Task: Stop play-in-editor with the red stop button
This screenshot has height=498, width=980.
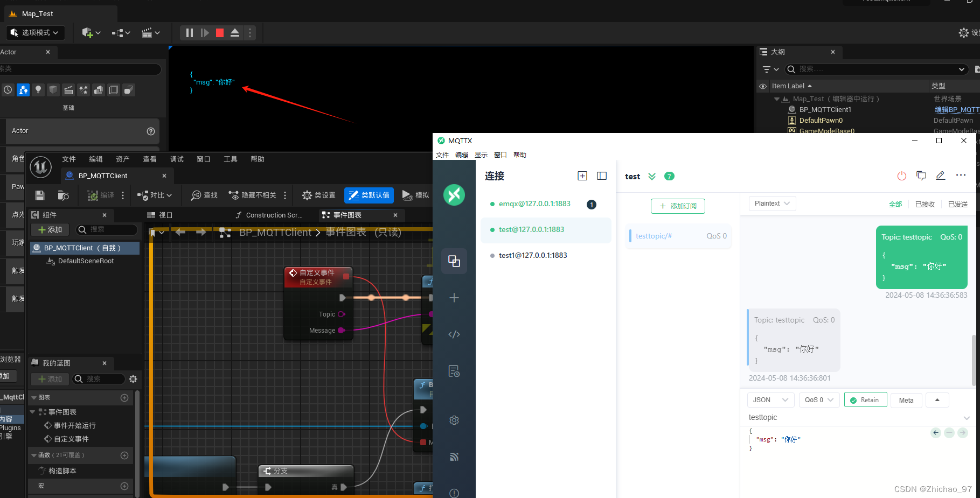Action: (x=219, y=33)
